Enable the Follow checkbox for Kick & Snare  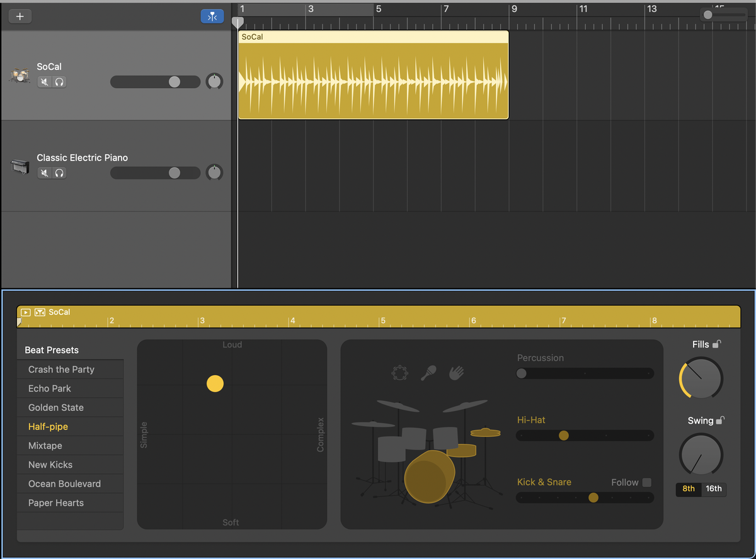coord(648,482)
